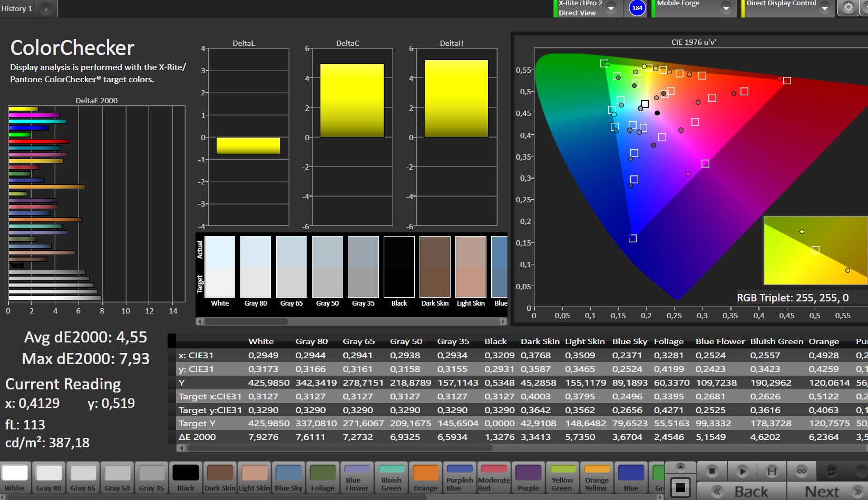Click the stop measurement button
The width and height of the screenshot is (868, 500).
(712, 470)
